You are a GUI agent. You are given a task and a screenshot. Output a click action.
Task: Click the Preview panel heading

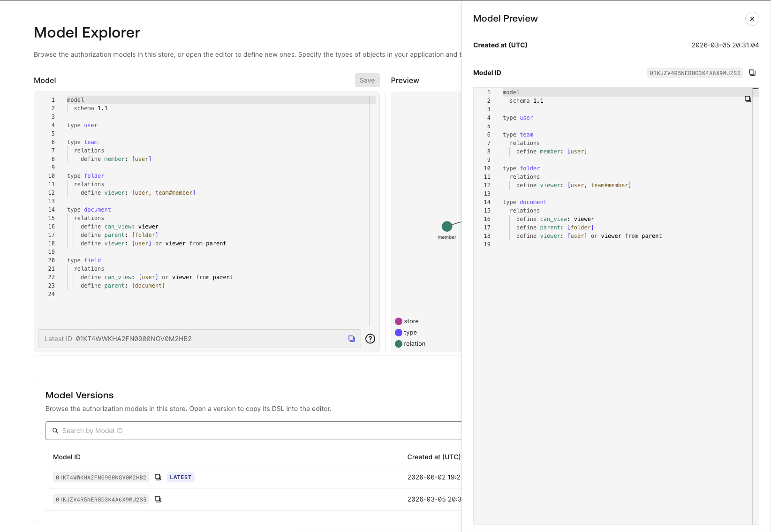pos(405,80)
